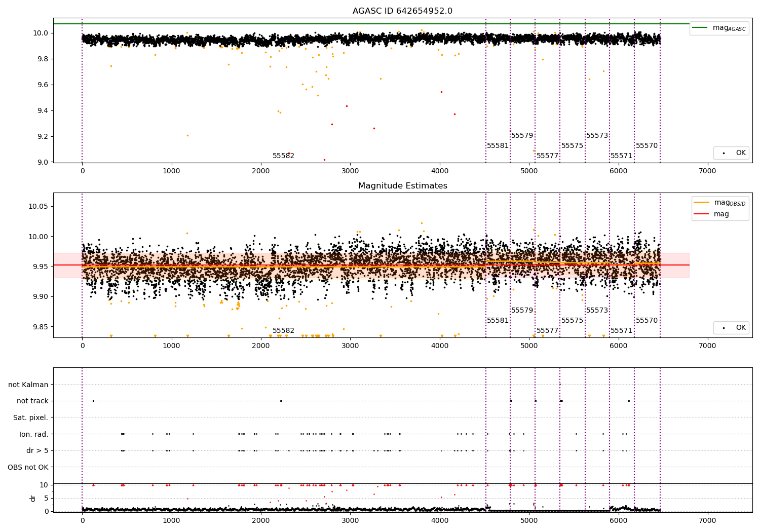Image resolution: width=760 pixels, height=532 pixels.
Task: Click the 3000 x-axis tick in top plot
Action: (350, 171)
